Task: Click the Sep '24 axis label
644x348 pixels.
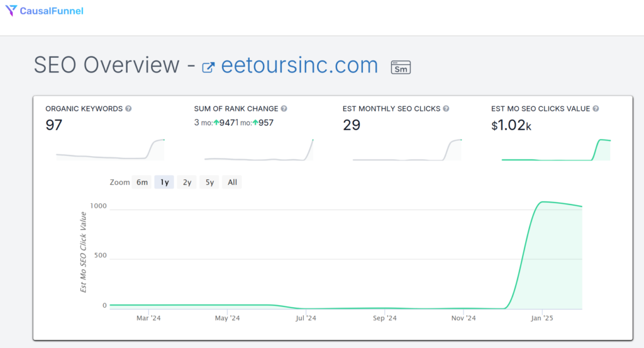Action: 385,318
